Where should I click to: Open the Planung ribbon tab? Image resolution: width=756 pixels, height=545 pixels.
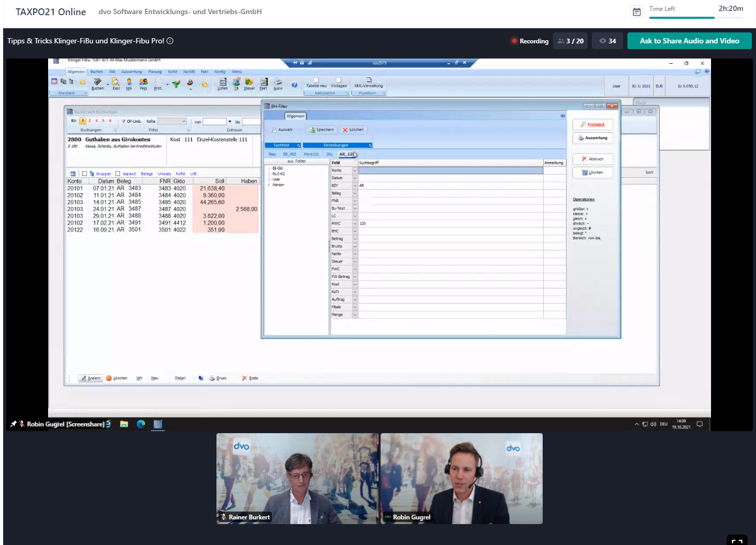155,72
